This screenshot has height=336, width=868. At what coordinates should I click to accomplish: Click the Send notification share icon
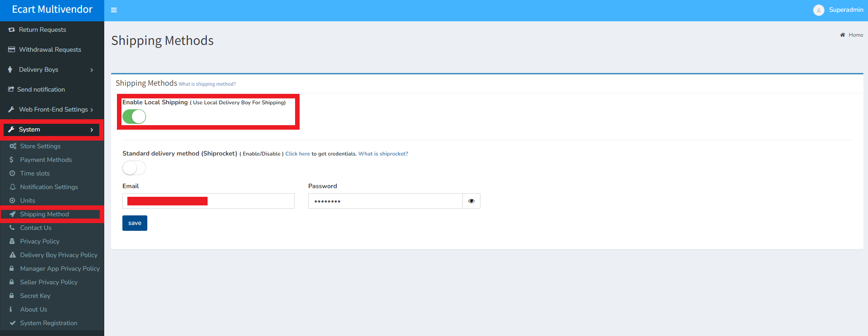(11, 89)
